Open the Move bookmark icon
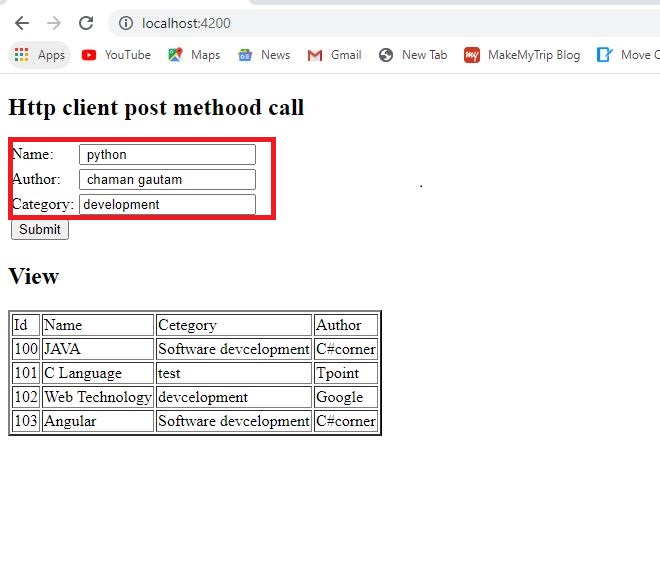Screen dimensions: 660x569 pyautogui.click(x=604, y=55)
